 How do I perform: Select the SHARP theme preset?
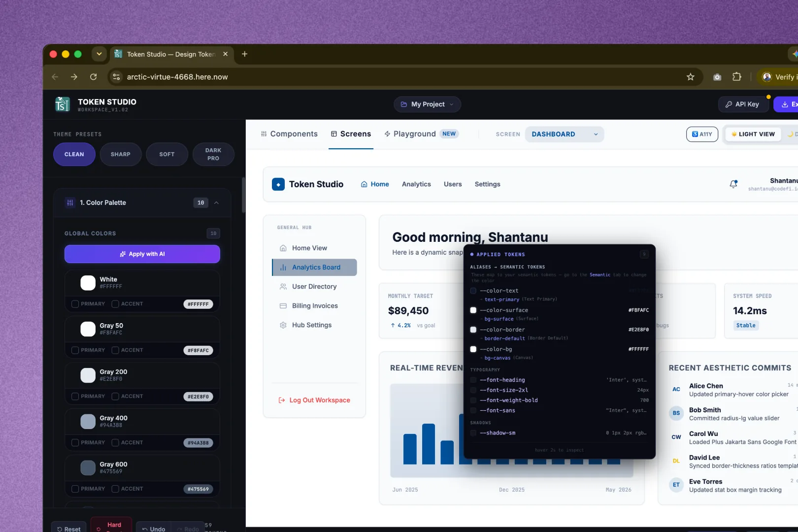click(x=121, y=154)
